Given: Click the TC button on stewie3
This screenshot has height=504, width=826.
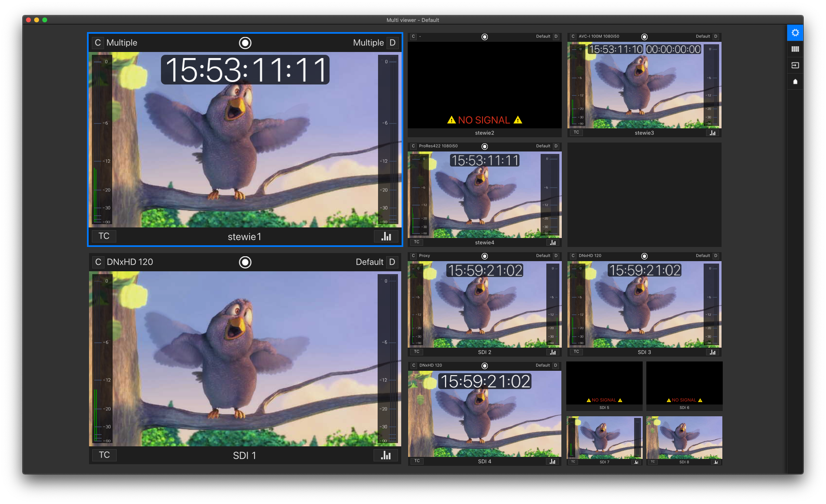Looking at the screenshot, I should [x=576, y=132].
